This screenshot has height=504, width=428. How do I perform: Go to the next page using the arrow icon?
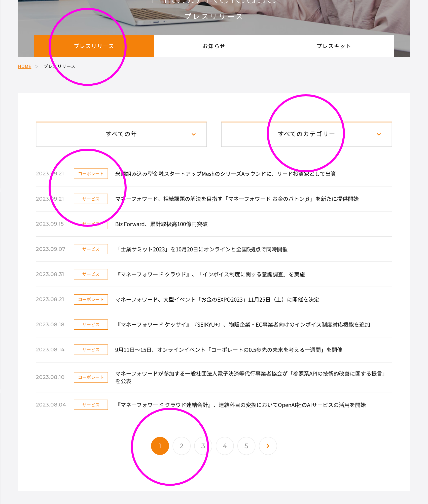[268, 446]
